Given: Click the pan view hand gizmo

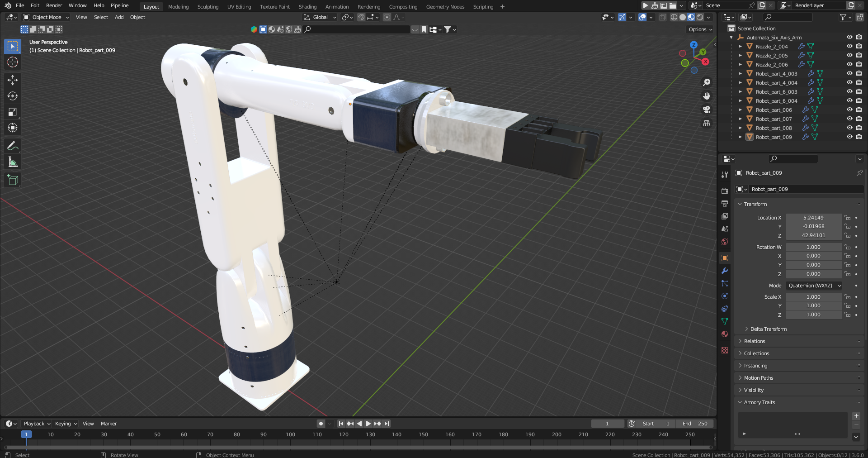Looking at the screenshot, I should point(707,96).
